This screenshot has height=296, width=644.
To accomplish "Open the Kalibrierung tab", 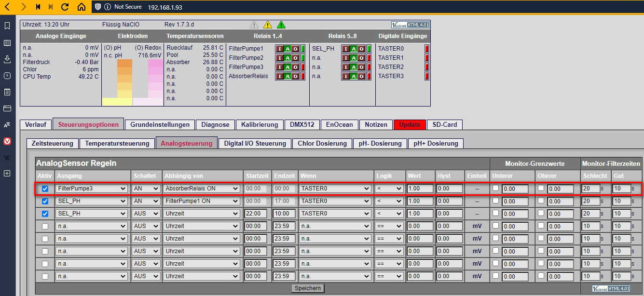I will pos(260,124).
